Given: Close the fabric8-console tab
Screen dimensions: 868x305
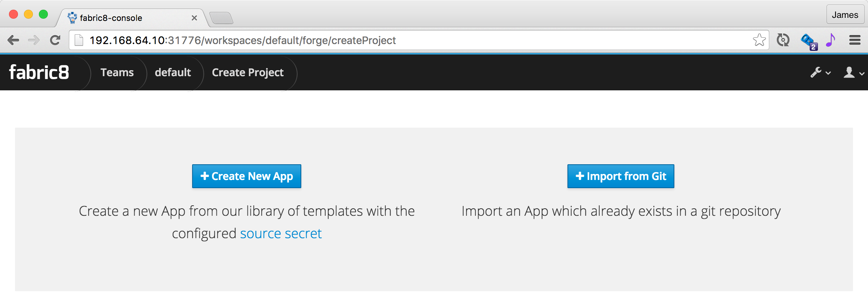Looking at the screenshot, I should pyautogui.click(x=194, y=18).
